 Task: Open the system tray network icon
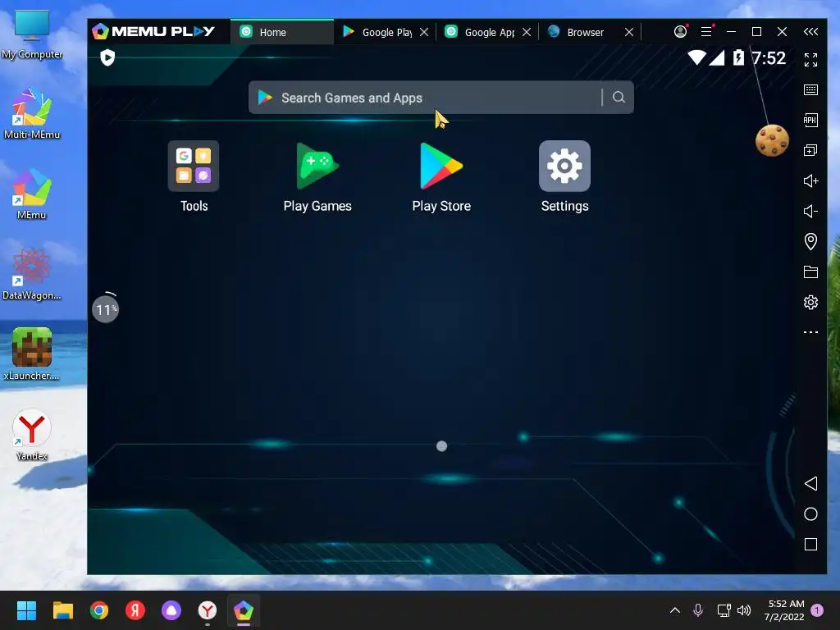pos(724,610)
